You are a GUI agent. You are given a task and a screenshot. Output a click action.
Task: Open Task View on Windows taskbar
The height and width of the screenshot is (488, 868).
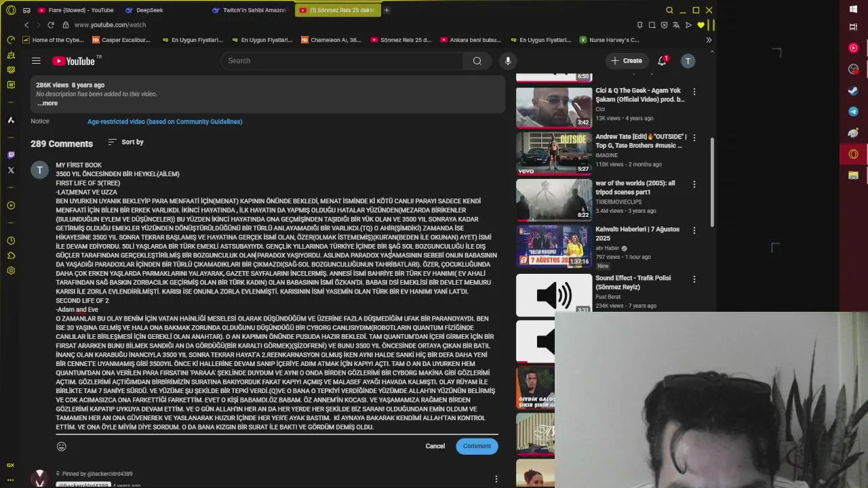(854, 27)
